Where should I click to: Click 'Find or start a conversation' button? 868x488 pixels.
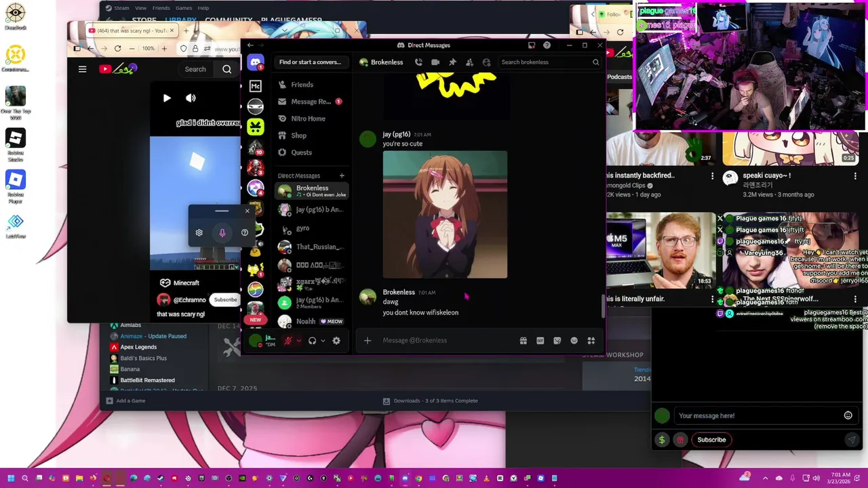pos(311,62)
